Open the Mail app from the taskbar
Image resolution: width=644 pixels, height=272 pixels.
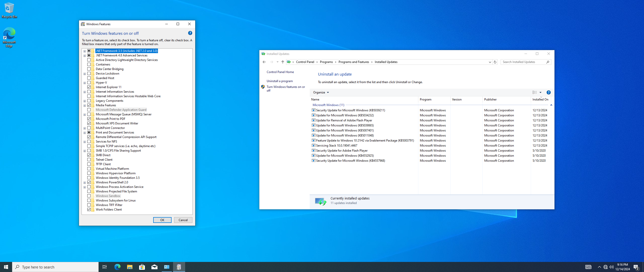[x=154, y=267]
